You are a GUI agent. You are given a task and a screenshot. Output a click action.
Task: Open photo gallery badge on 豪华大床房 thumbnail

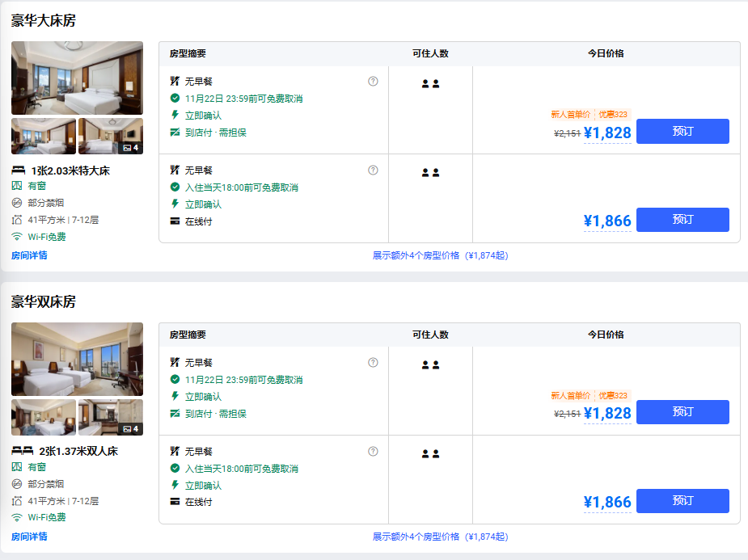pos(130,148)
